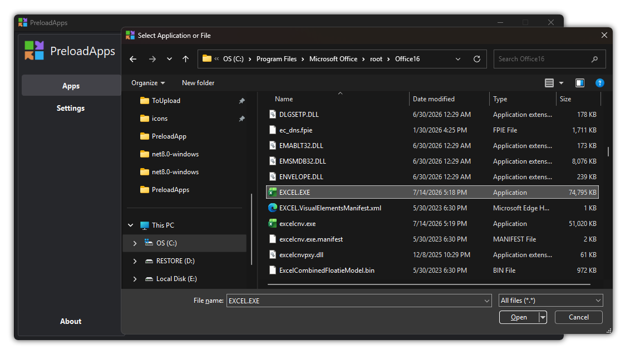Click the Forward navigation arrow
The image size is (630, 364).
pyautogui.click(x=152, y=59)
